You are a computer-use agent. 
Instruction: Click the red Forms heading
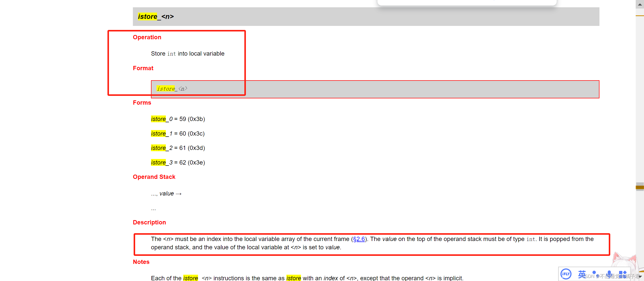(x=142, y=103)
